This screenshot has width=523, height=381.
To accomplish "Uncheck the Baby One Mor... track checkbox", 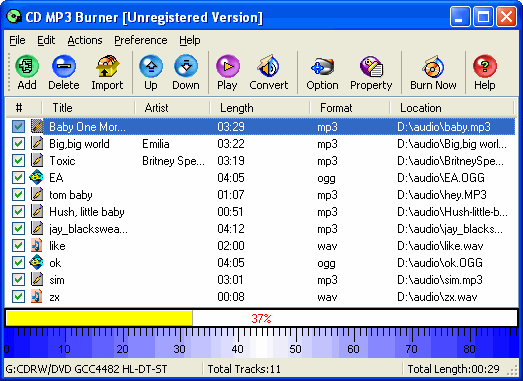I will point(18,127).
